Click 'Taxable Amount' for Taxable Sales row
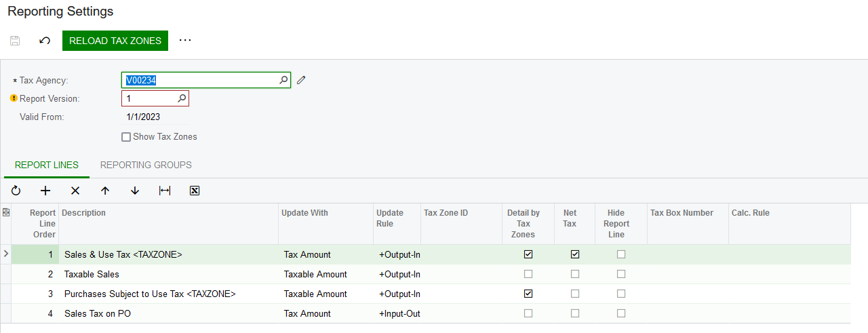 point(325,274)
